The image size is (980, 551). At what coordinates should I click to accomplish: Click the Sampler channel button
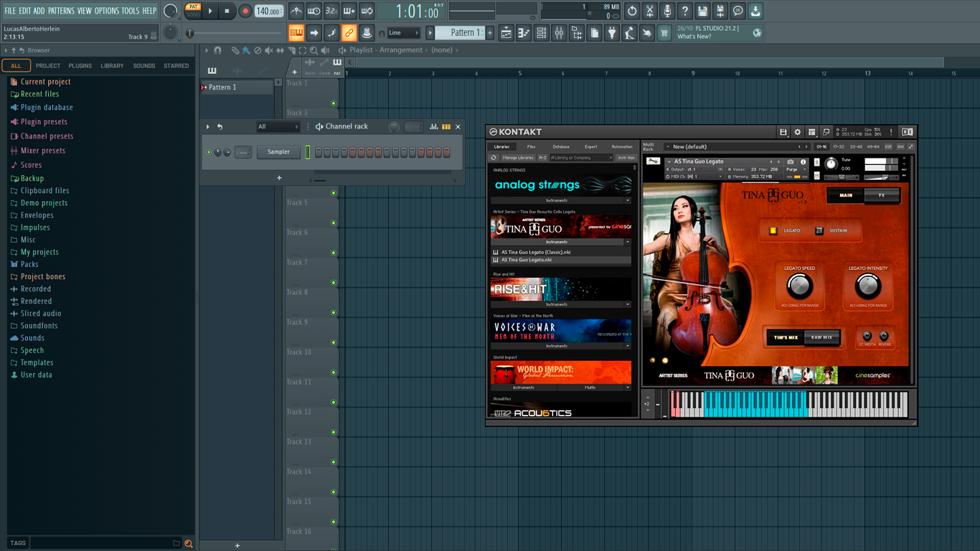[x=279, y=152]
